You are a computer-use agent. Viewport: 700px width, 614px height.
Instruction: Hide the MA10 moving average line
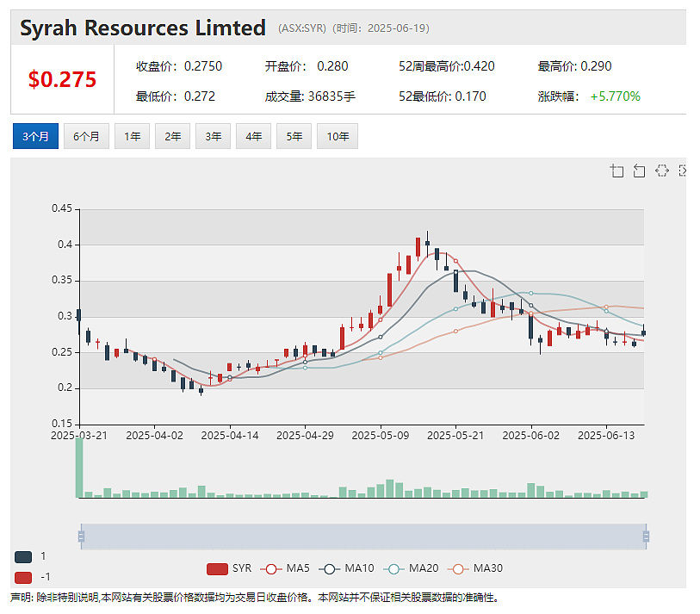346,568
